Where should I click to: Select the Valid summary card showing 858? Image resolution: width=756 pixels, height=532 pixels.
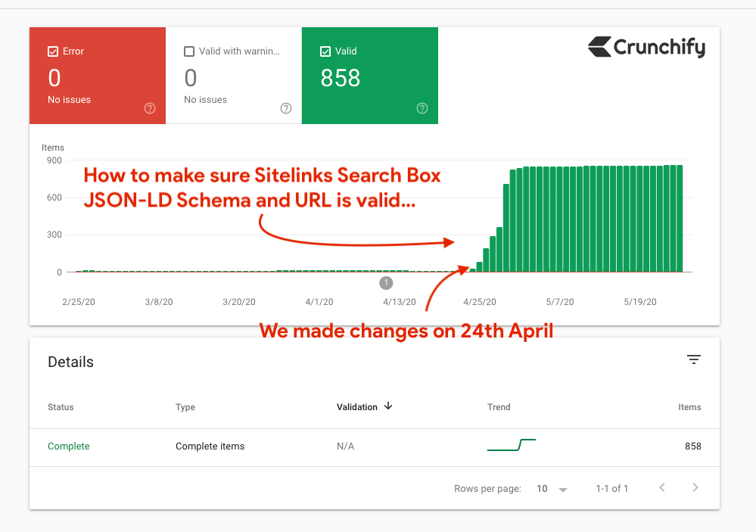[369, 76]
